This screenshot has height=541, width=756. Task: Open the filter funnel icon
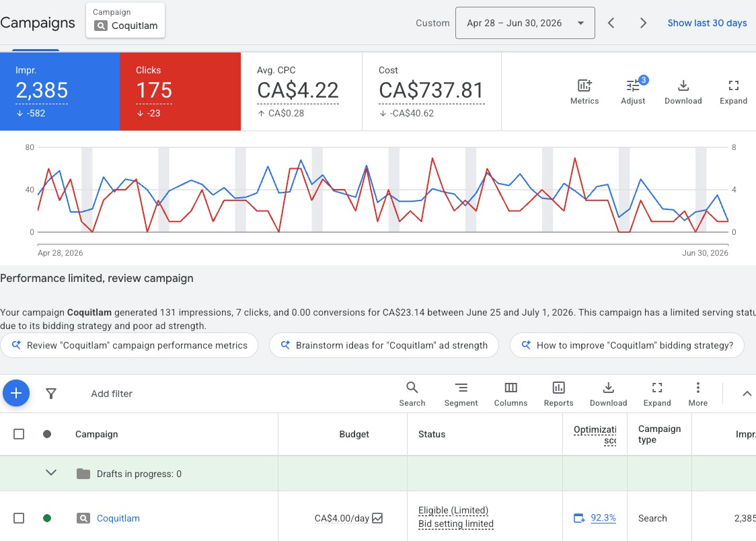click(51, 394)
